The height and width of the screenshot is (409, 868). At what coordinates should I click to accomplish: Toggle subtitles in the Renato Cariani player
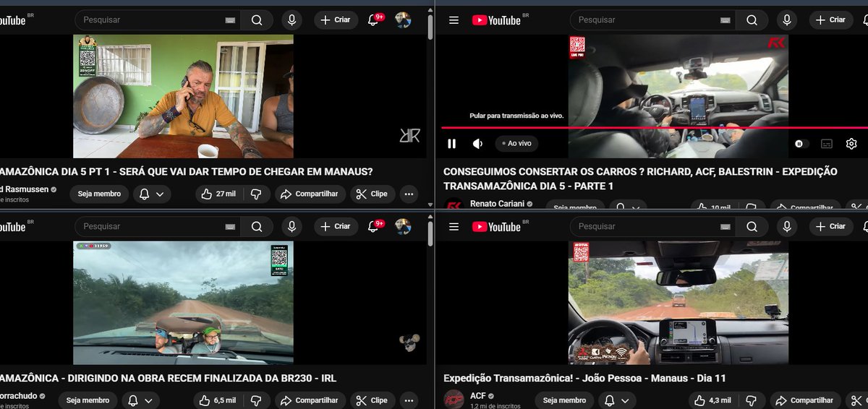(826, 144)
